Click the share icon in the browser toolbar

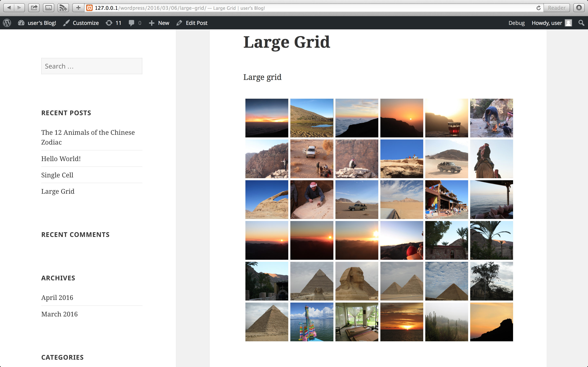click(34, 8)
